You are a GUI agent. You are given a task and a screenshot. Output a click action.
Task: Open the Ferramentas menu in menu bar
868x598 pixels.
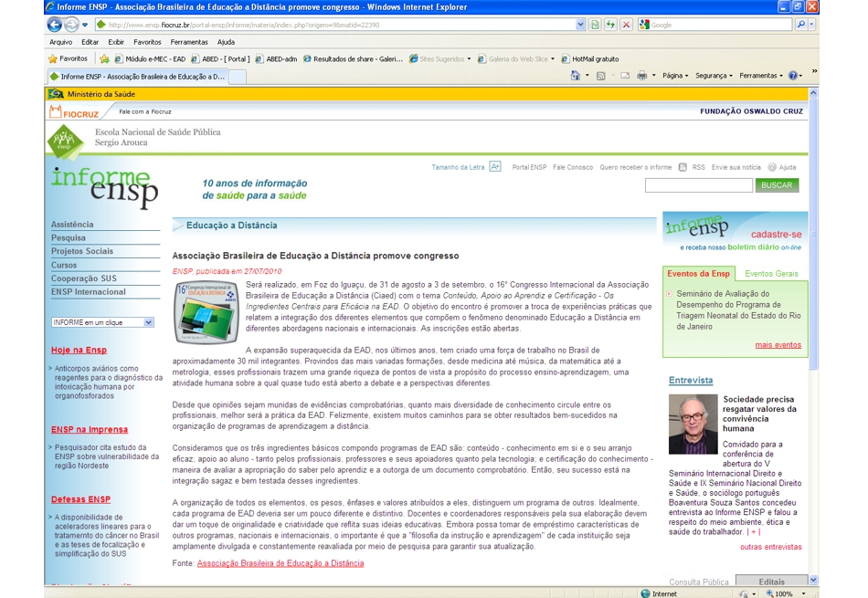coord(189,42)
